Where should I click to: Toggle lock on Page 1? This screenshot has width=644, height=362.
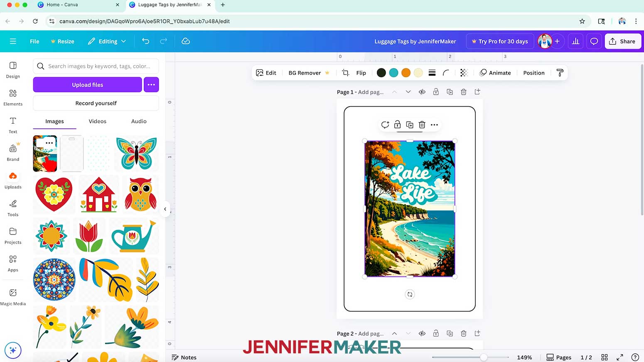click(436, 92)
